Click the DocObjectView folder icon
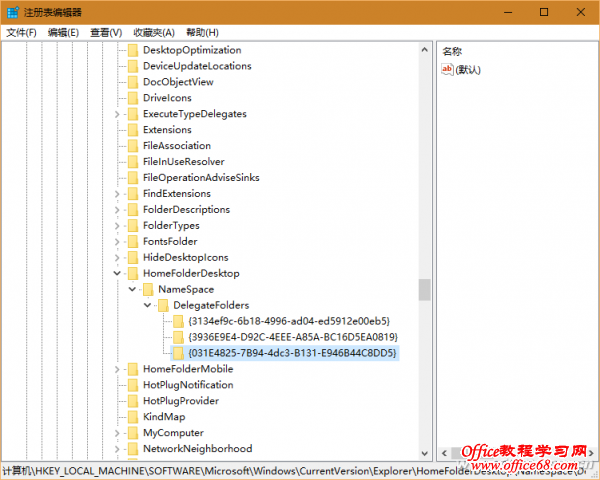The width and height of the screenshot is (600, 480). click(x=133, y=82)
